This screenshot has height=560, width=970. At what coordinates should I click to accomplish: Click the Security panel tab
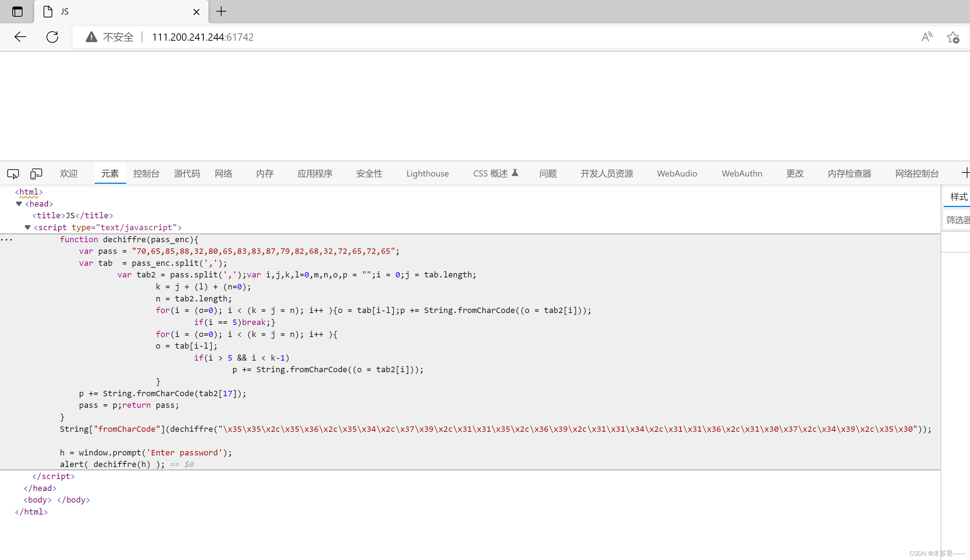[x=369, y=173]
